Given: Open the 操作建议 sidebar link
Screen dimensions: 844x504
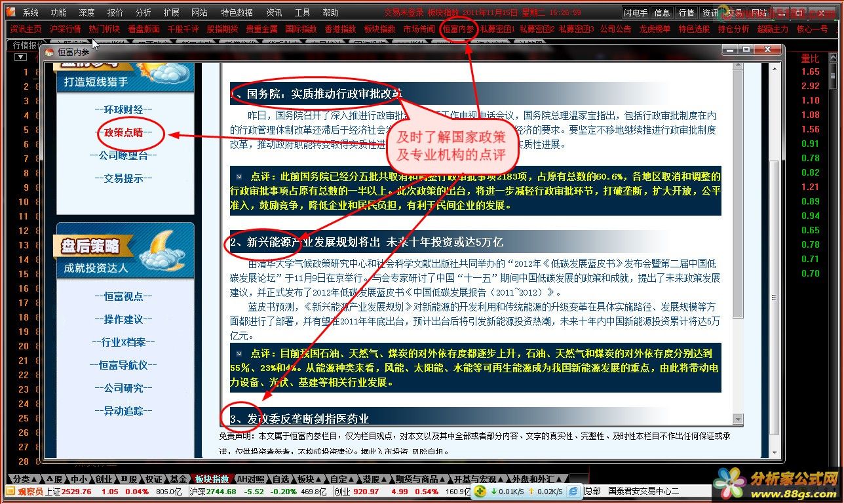Looking at the screenshot, I should 123,319.
